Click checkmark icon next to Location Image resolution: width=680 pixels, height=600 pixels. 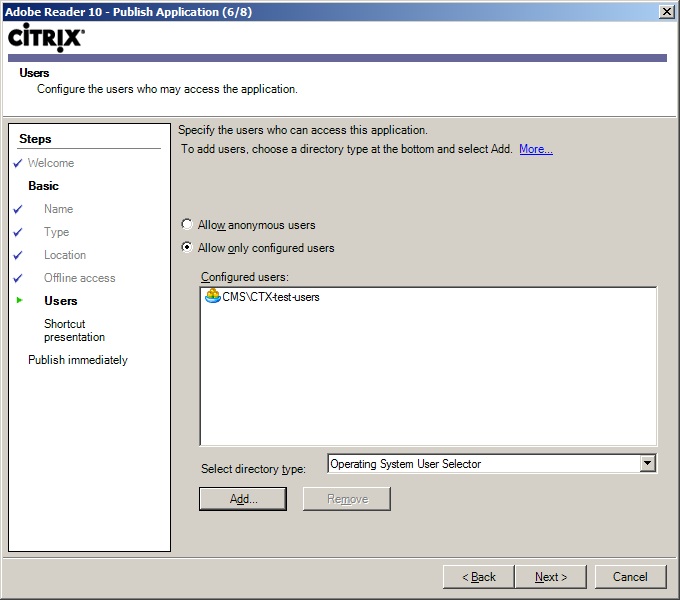pos(18,255)
